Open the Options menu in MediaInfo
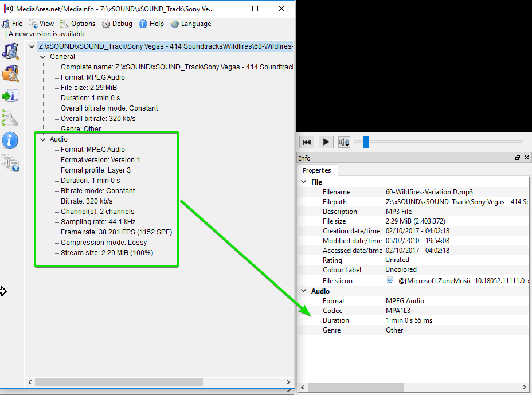Image resolution: width=532 pixels, height=395 pixels. 78,24
